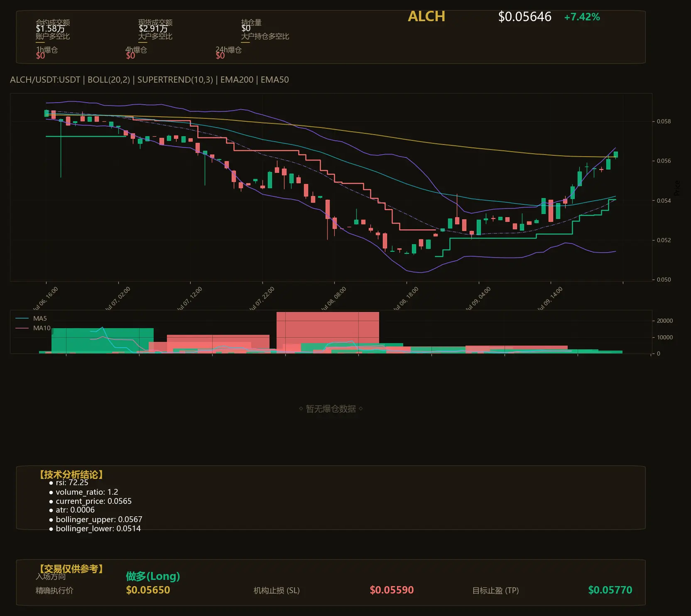The image size is (691, 616).
Task: Click the Jul 06, 16:00 time axis label
Action: pyautogui.click(x=46, y=298)
